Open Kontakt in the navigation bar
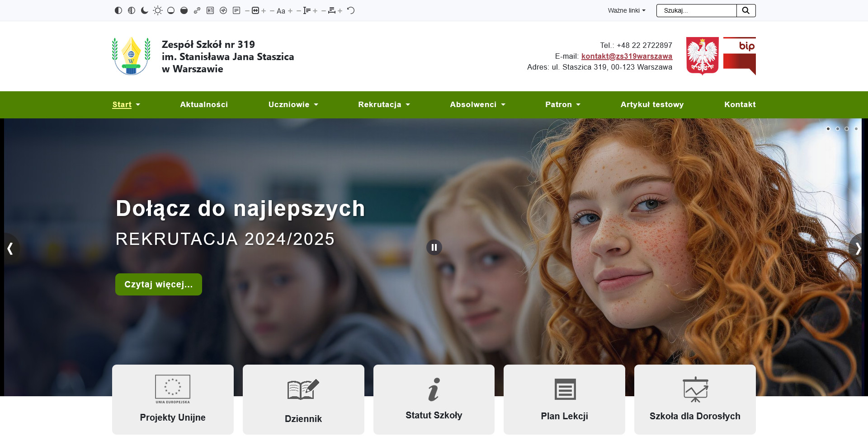 click(740, 104)
